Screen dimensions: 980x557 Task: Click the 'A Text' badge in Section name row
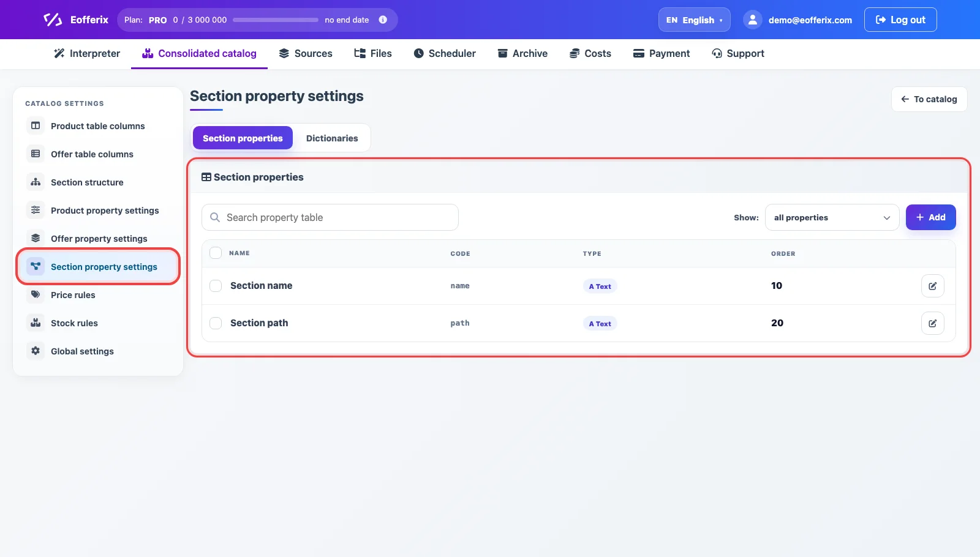click(x=600, y=286)
